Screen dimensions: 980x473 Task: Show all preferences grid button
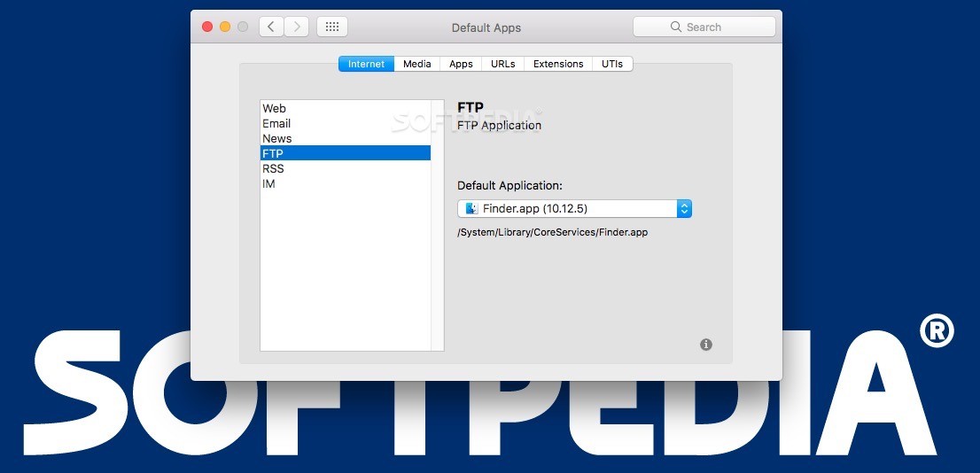click(x=332, y=27)
